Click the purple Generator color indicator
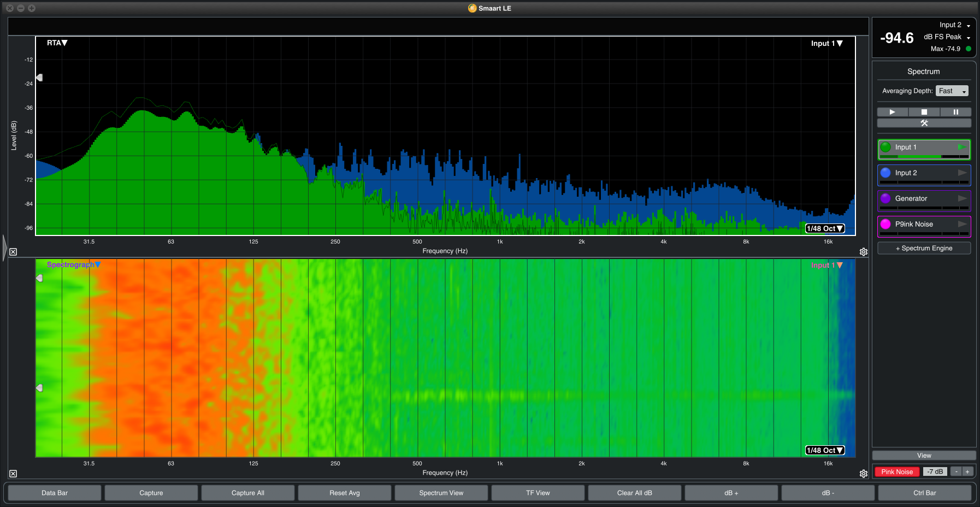 coord(885,198)
